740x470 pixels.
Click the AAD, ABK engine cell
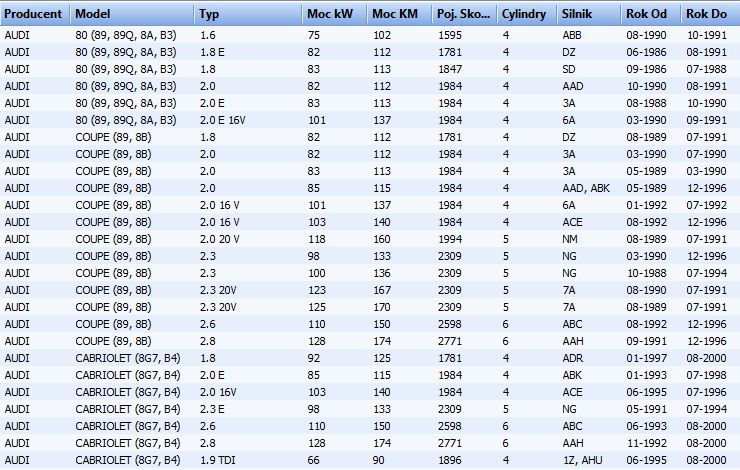pyautogui.click(x=586, y=188)
